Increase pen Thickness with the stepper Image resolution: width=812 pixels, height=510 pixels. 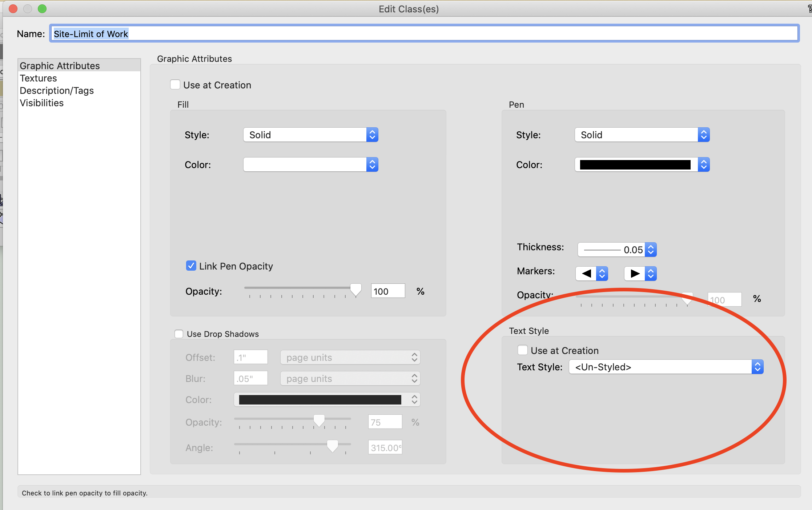tap(651, 247)
